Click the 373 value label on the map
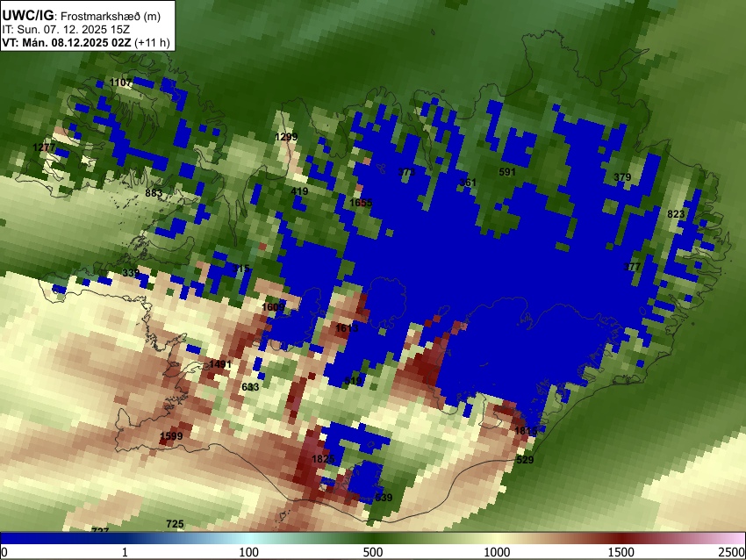 tap(406, 172)
